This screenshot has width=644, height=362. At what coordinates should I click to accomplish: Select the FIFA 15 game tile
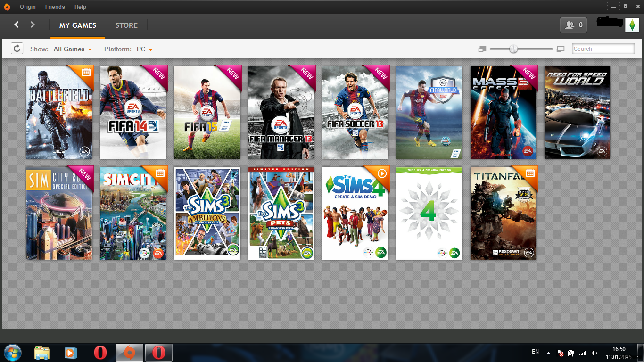pyautogui.click(x=207, y=112)
